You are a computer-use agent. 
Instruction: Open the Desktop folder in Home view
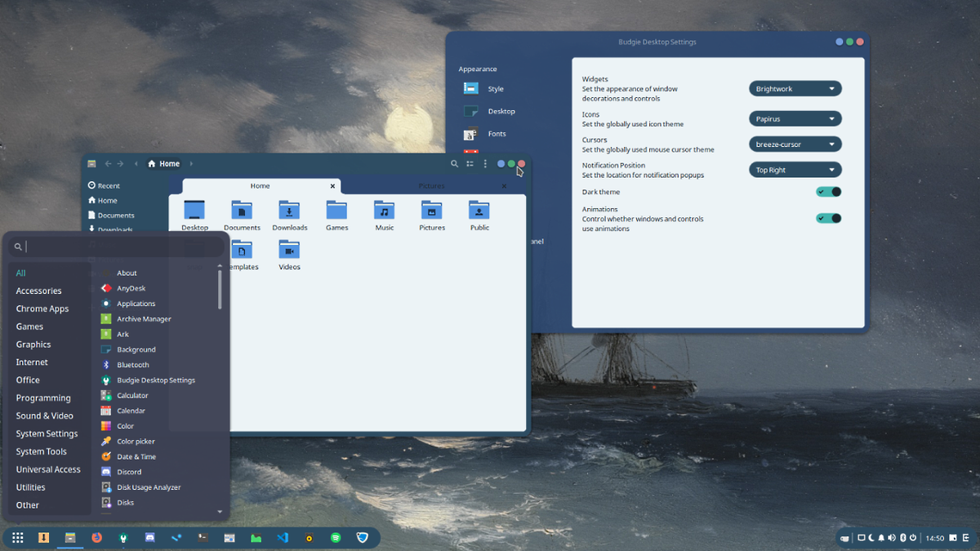point(194,216)
